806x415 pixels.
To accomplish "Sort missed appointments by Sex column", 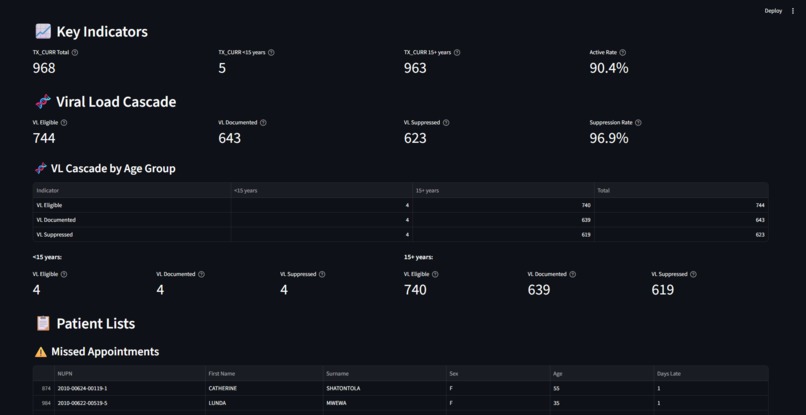I will (x=498, y=373).
